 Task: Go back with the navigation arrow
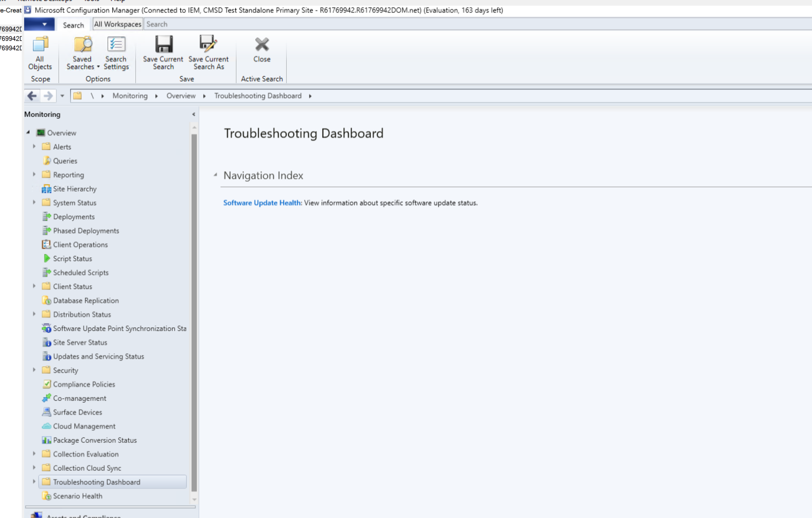[32, 96]
